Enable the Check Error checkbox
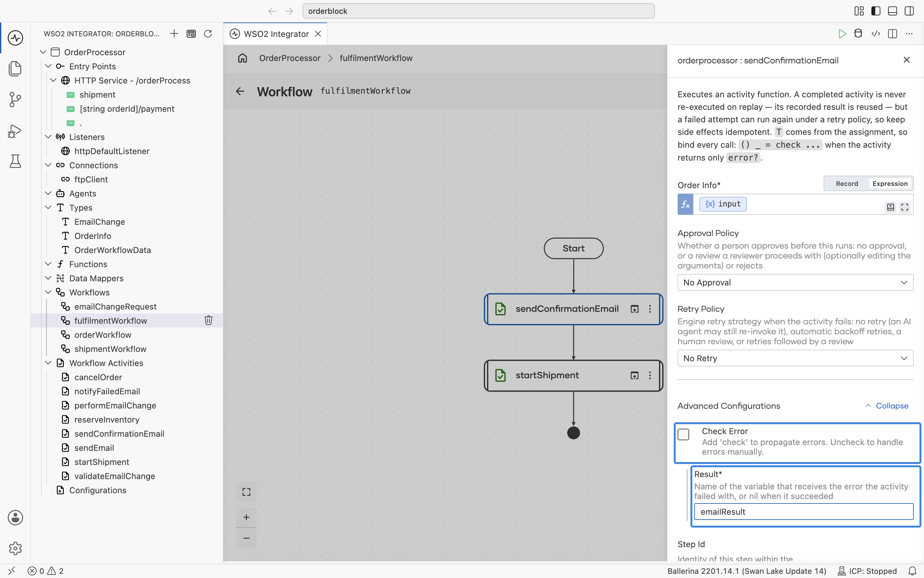 [683, 435]
